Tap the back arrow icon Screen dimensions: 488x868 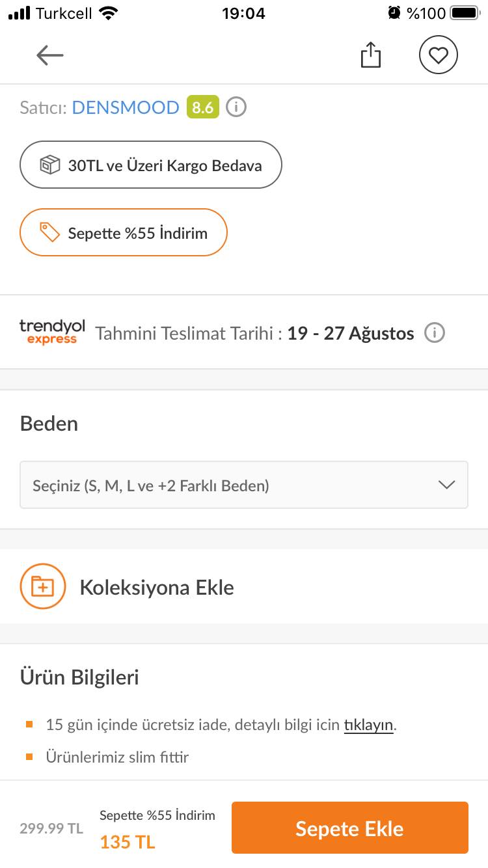(50, 56)
